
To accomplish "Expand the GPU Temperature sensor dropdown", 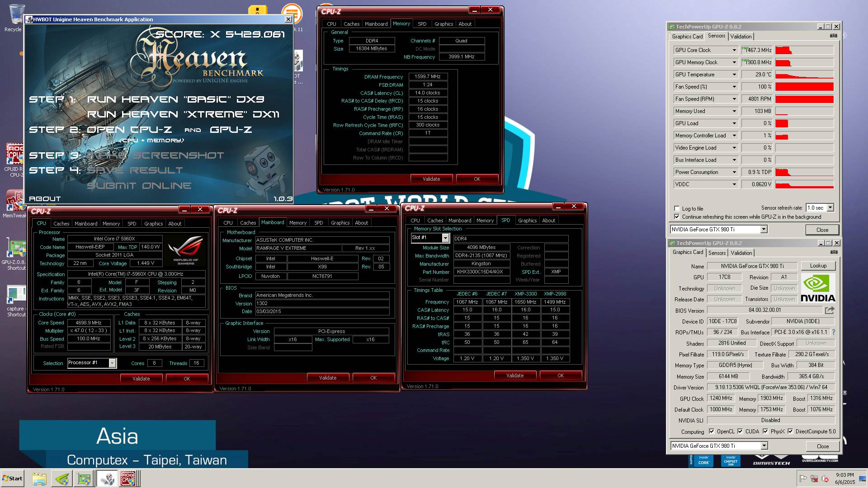I will point(734,75).
